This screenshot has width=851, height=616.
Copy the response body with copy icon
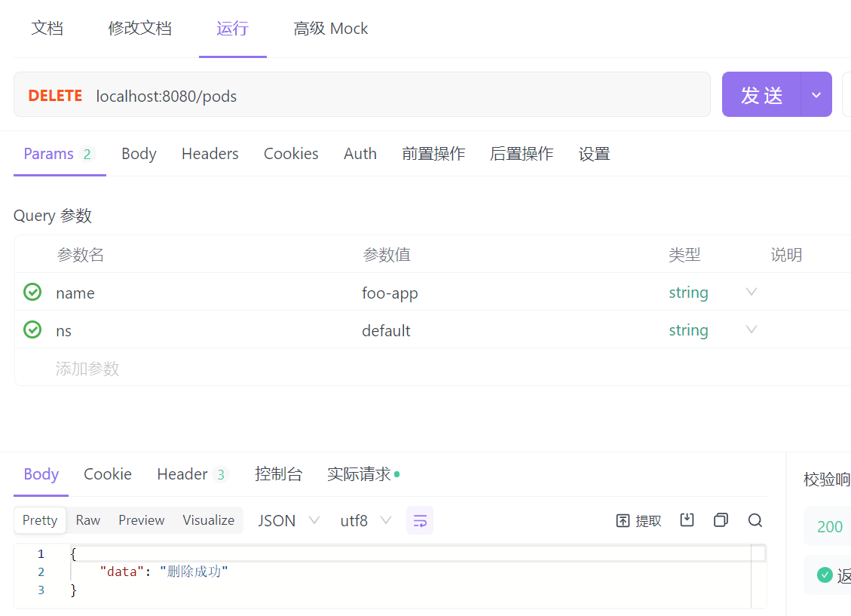click(721, 520)
